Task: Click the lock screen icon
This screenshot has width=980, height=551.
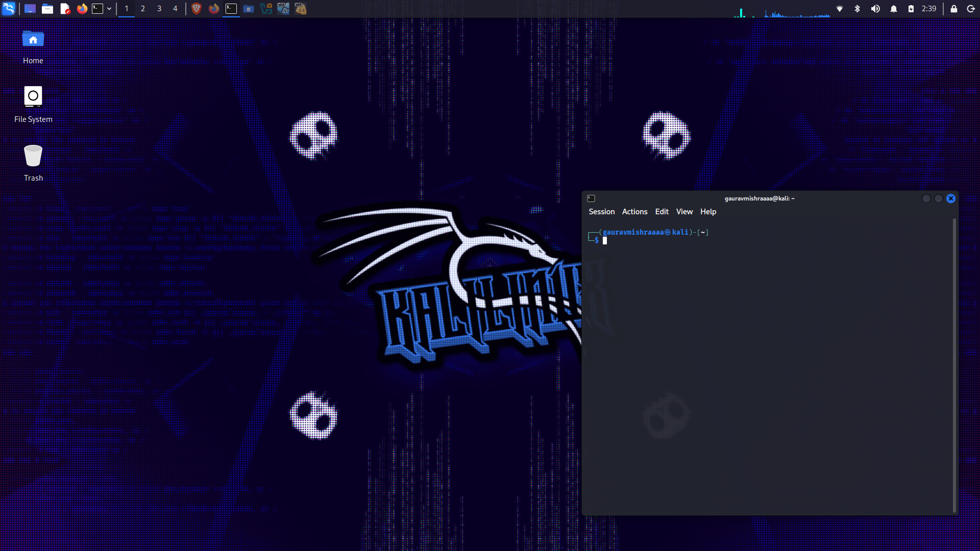Action: pyautogui.click(x=953, y=9)
